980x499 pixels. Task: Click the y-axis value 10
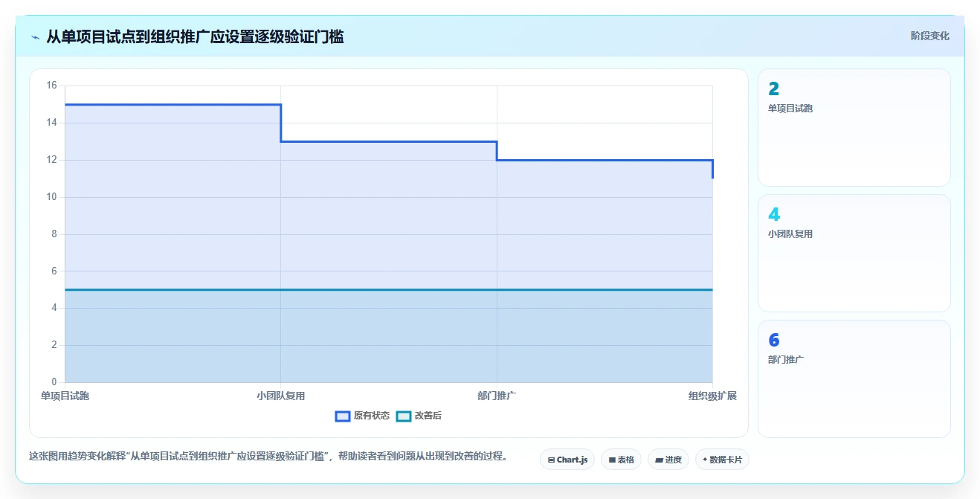(x=51, y=197)
